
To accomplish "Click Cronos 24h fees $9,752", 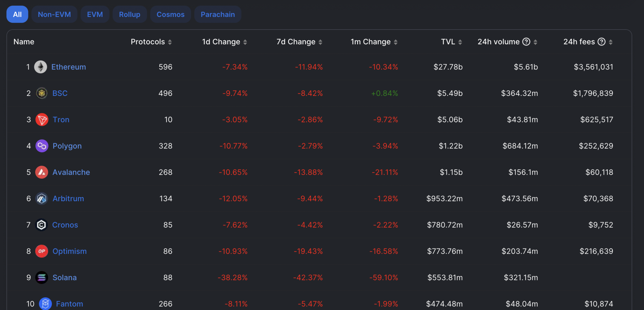I will click(x=601, y=225).
